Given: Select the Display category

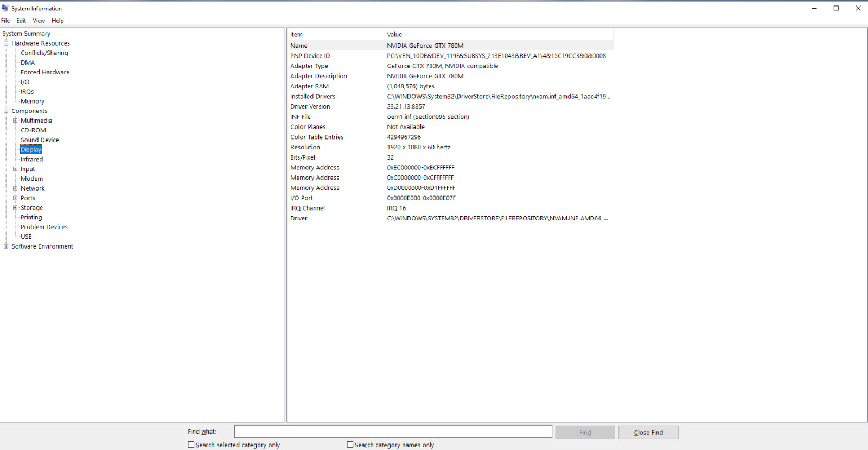Looking at the screenshot, I should tap(31, 150).
